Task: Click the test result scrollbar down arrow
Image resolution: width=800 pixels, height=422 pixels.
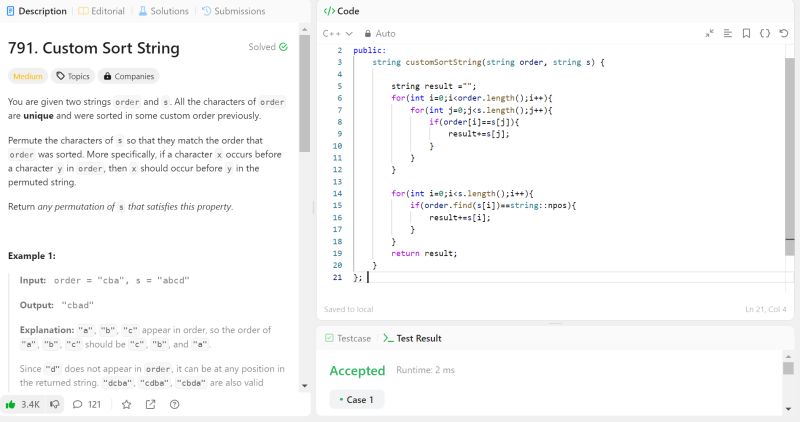Action: pyautogui.click(x=788, y=409)
